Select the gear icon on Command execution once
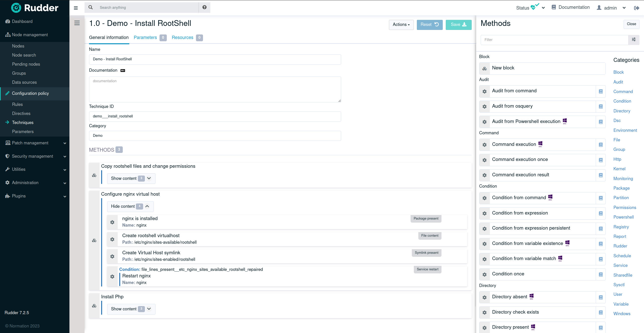Viewport: 644px width, 333px height. pyautogui.click(x=485, y=160)
